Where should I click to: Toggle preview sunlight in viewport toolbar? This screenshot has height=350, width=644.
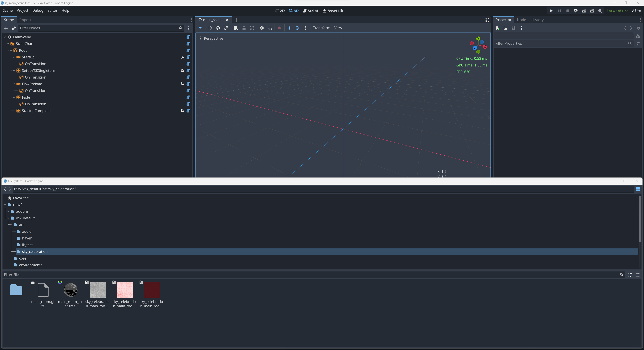289,28
